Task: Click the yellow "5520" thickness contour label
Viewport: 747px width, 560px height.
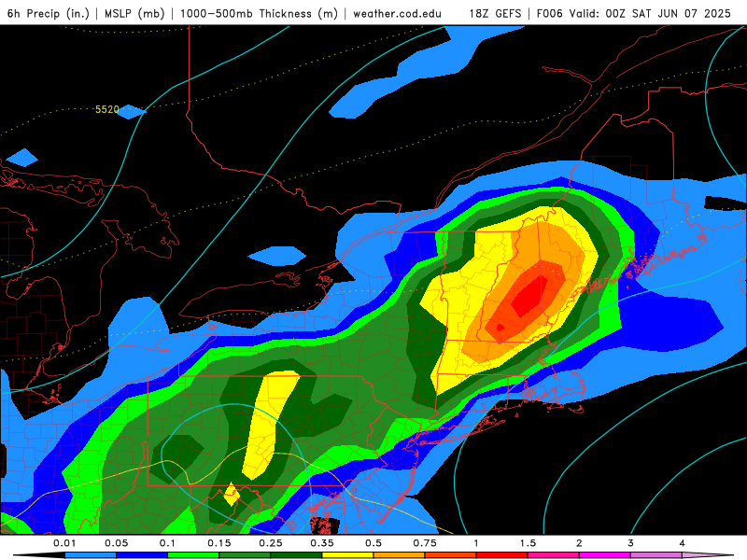Action: (x=106, y=109)
